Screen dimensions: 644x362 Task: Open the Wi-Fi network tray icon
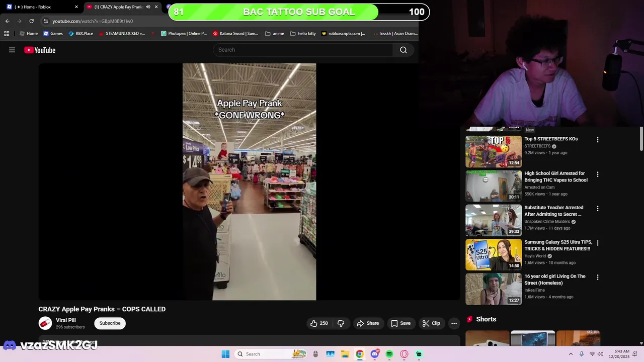(x=592, y=354)
